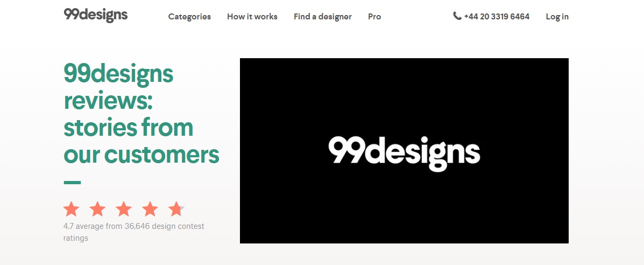Image resolution: width=644 pixels, height=265 pixels.
Task: Go to Find a designer
Action: click(x=323, y=17)
